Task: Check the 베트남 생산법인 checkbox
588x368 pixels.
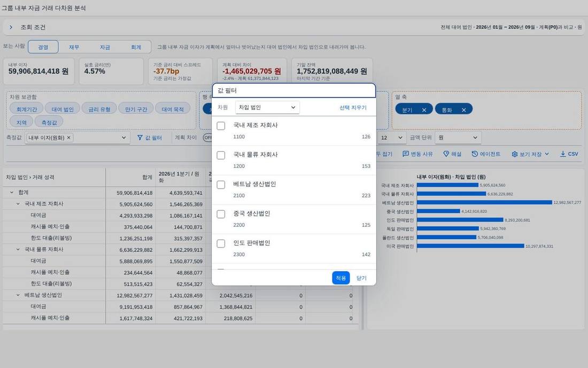Action: [x=221, y=185]
